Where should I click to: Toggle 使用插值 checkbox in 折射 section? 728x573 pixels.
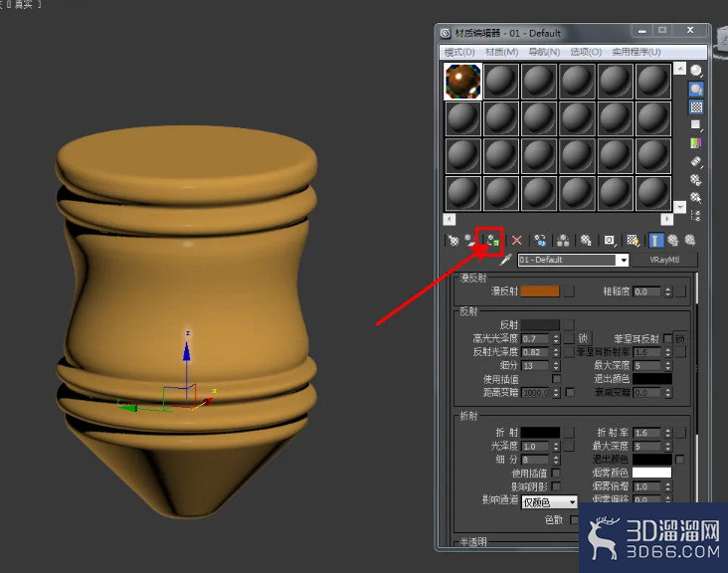(555, 473)
